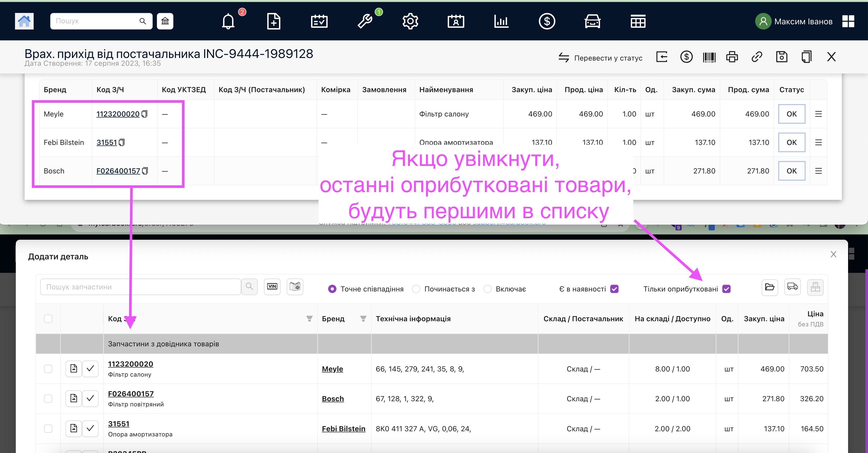Click the 'Пошук запчастини' input field
Image resolution: width=868 pixels, height=453 pixels.
click(140, 287)
